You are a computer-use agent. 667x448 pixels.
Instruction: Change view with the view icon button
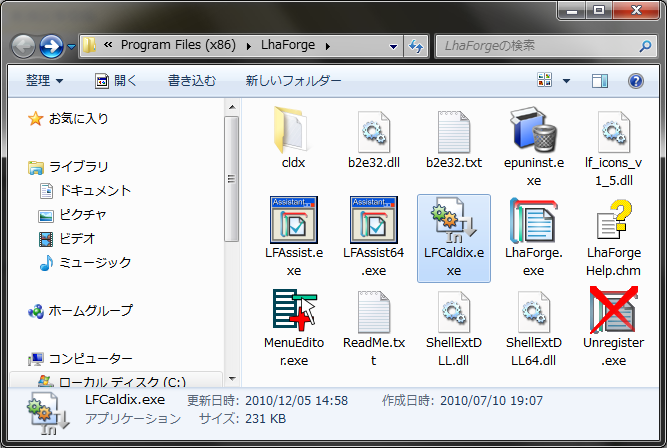[545, 80]
